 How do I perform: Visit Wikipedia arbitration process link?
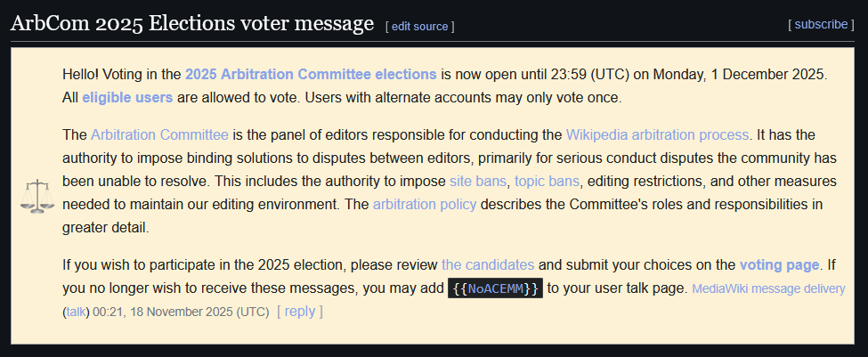[657, 135]
